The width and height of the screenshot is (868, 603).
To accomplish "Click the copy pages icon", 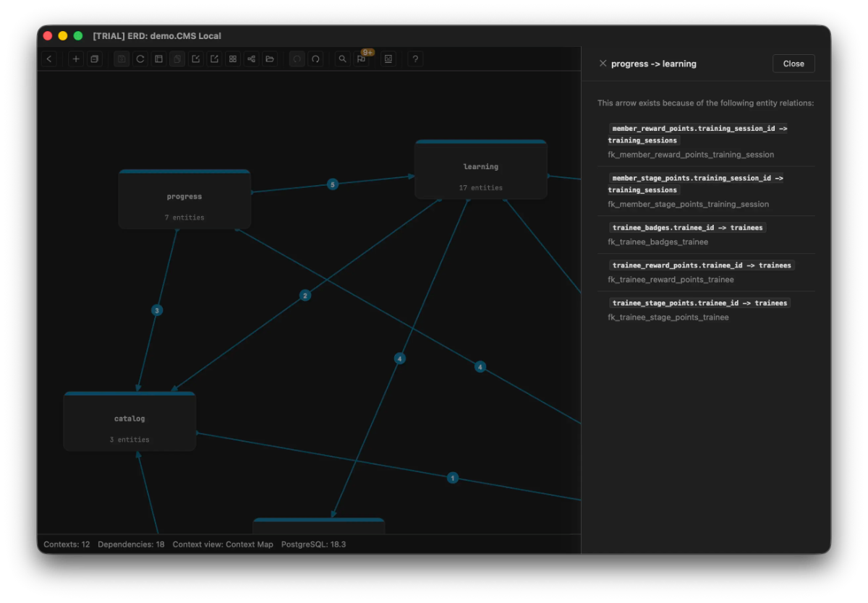I will pos(177,59).
